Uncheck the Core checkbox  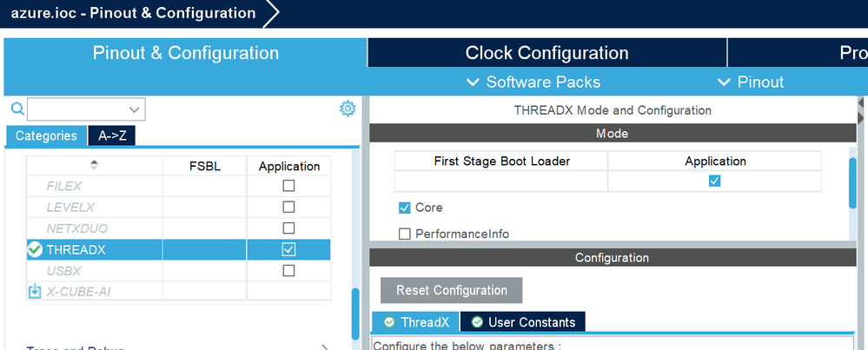(x=404, y=208)
